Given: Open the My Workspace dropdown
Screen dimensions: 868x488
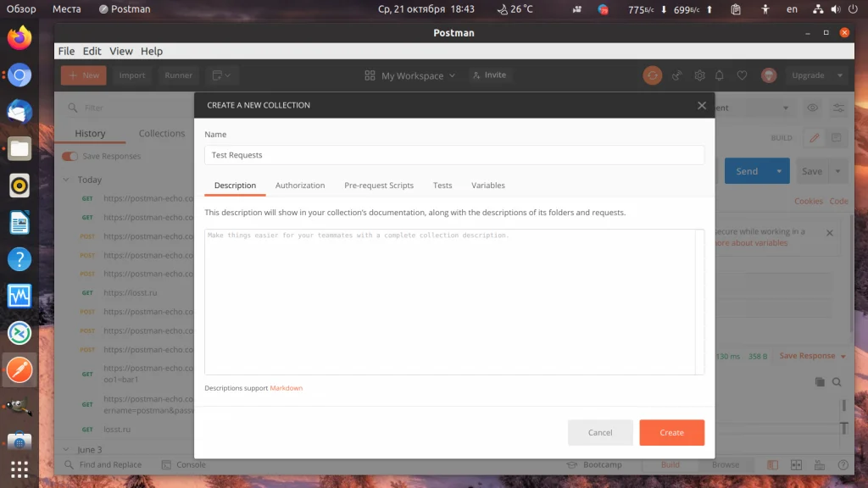Looking at the screenshot, I should click(x=409, y=75).
